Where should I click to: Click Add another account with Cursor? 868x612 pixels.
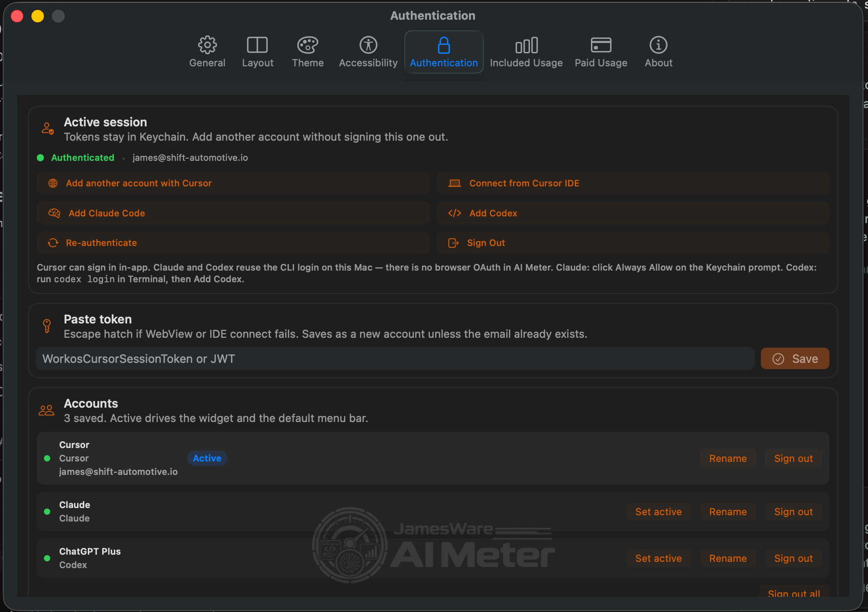click(x=233, y=183)
